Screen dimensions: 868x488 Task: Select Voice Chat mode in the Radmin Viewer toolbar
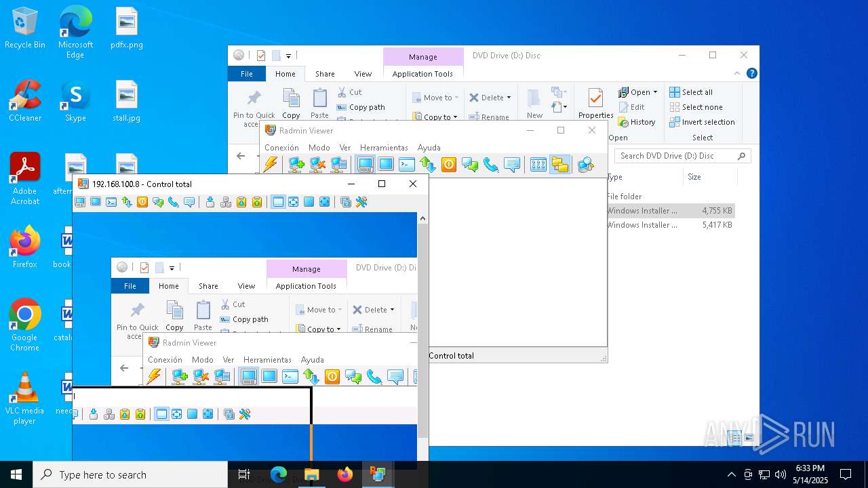[491, 165]
